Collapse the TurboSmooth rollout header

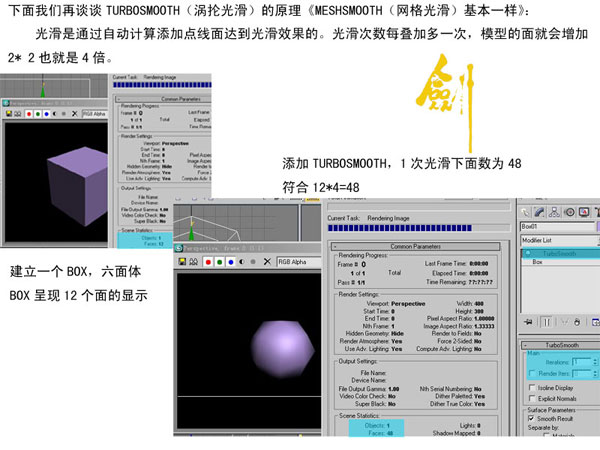point(560,344)
